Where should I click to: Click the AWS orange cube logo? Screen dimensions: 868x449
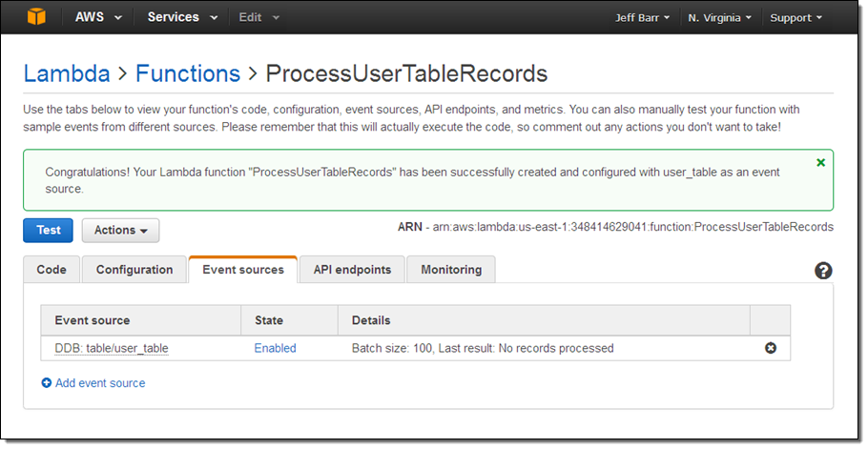pos(36,17)
